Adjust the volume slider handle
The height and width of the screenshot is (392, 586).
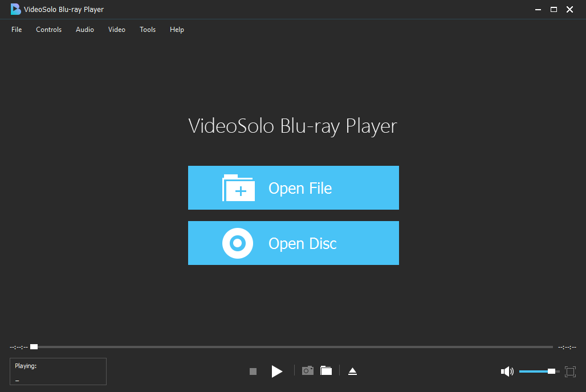[551, 371]
